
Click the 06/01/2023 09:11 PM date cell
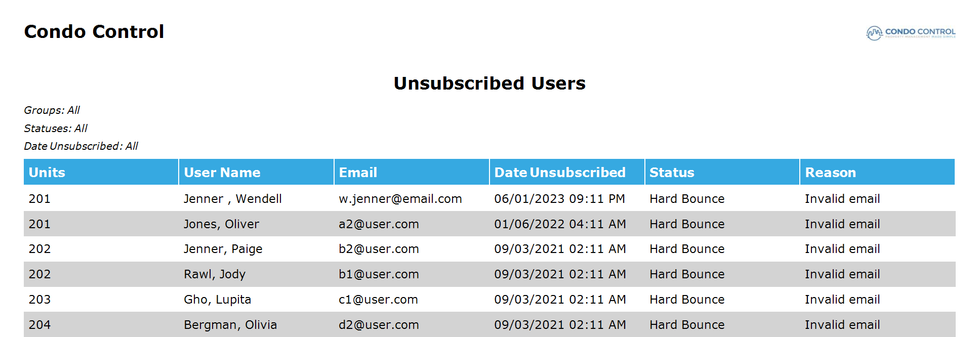[559, 199]
